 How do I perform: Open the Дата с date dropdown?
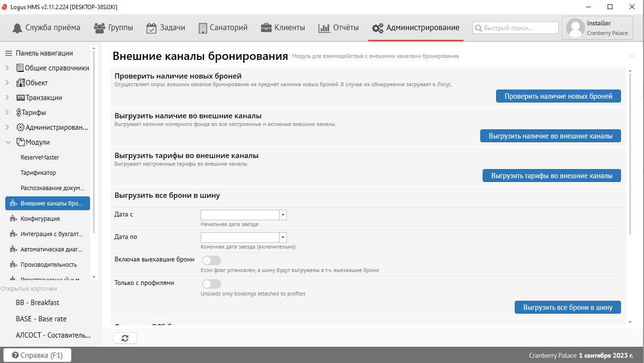283,215
